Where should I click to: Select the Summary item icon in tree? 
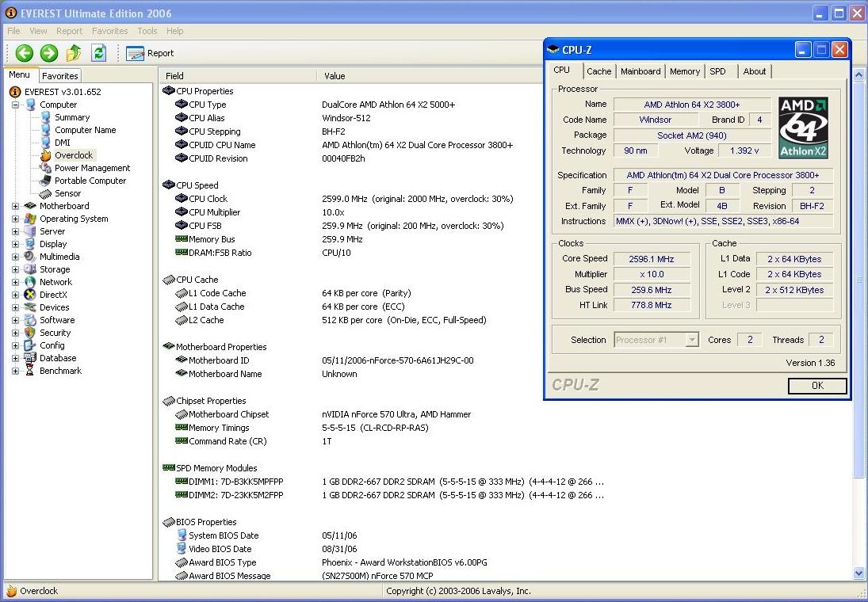[x=45, y=117]
